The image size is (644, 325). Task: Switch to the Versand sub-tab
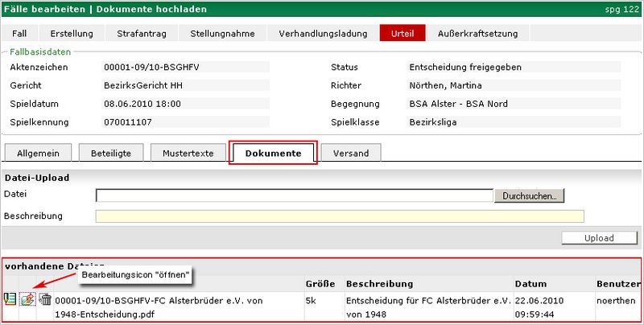(350, 153)
